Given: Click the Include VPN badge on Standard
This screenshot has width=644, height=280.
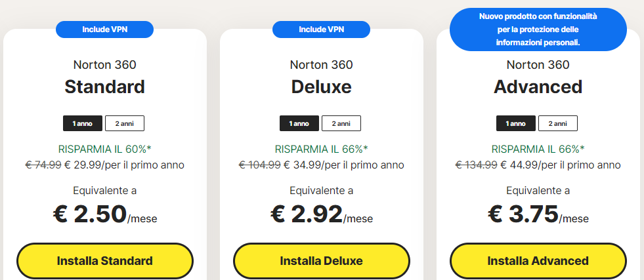Looking at the screenshot, I should [x=105, y=30].
